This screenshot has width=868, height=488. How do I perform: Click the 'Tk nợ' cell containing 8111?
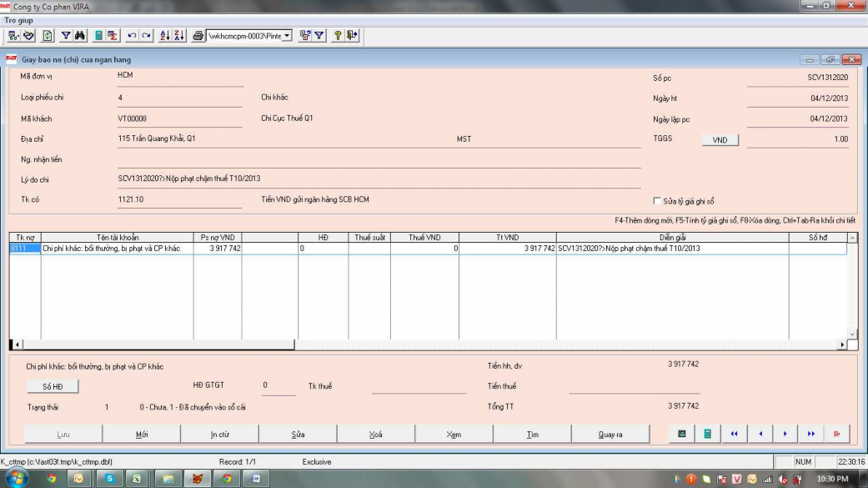pyautogui.click(x=24, y=249)
